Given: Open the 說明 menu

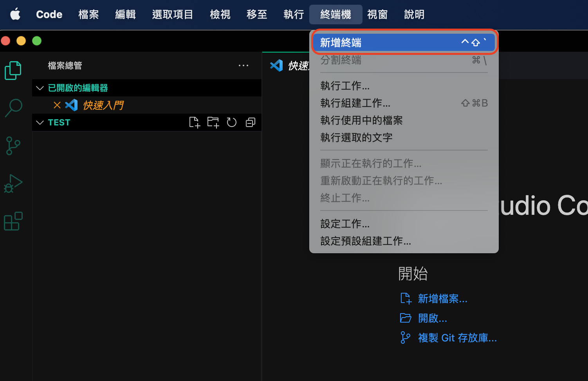Looking at the screenshot, I should 414,15.
